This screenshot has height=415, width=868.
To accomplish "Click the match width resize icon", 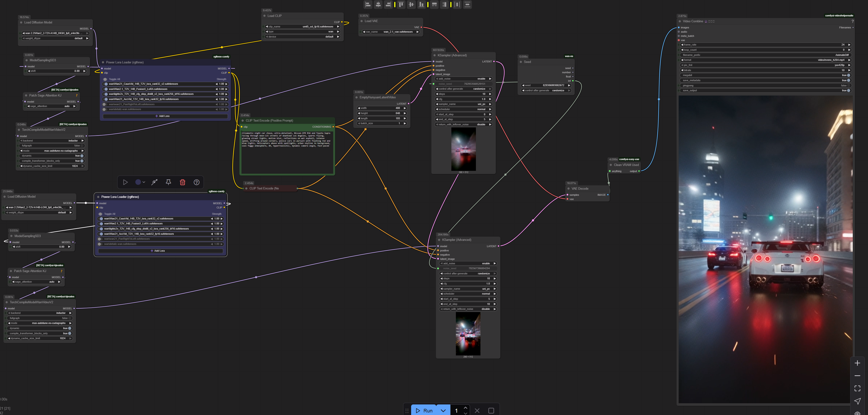I will (434, 5).
